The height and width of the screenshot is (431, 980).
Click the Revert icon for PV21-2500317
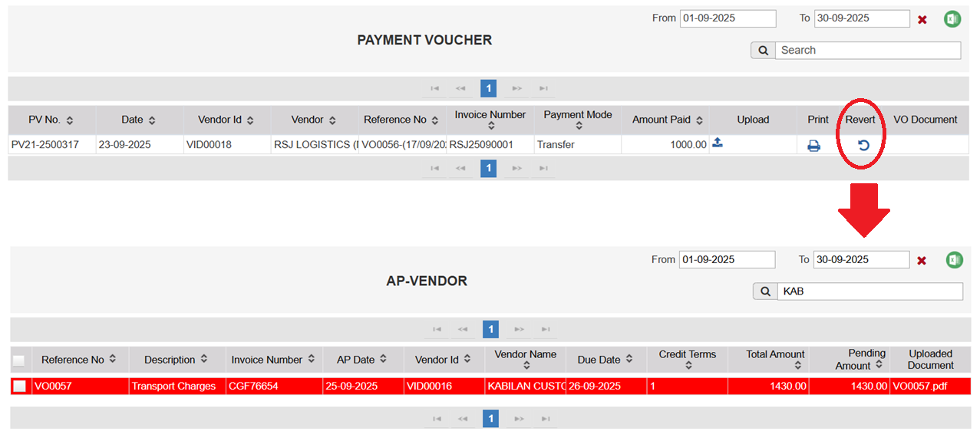point(863,145)
